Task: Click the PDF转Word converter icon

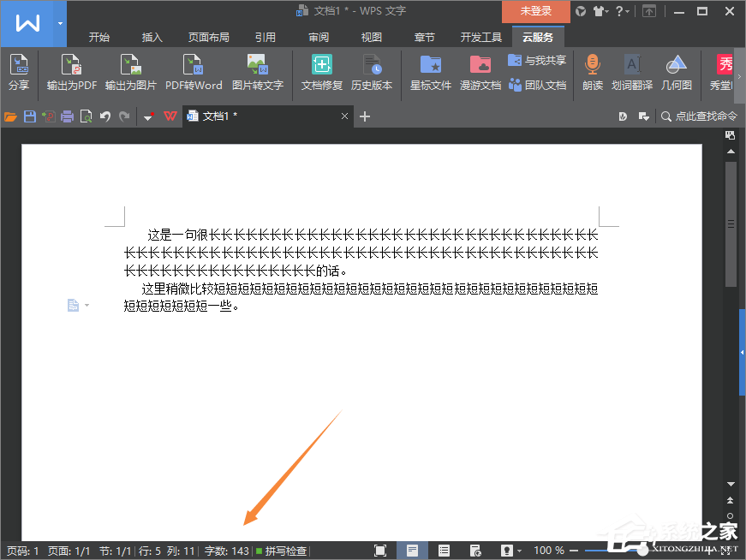Action: [x=193, y=72]
